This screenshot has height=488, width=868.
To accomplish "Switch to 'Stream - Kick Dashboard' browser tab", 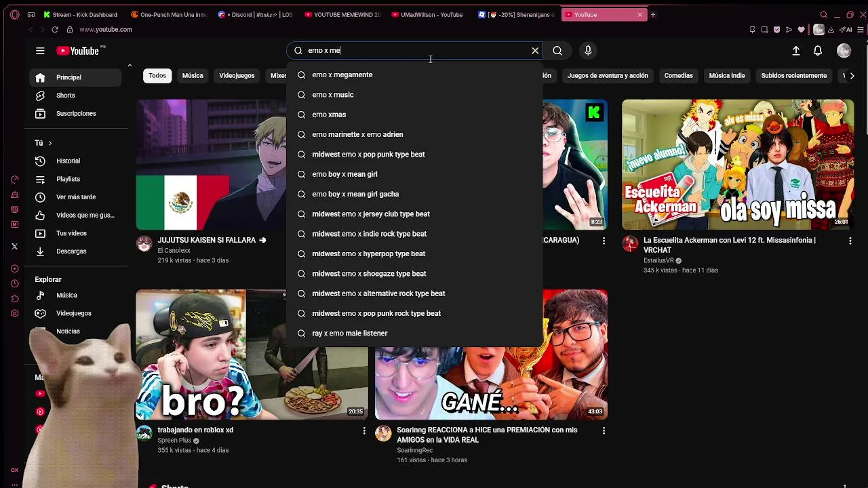I will [81, 14].
